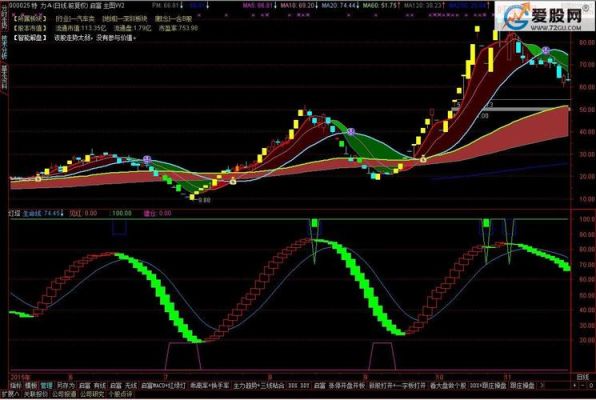Apply the 启富MACD indicator template

163,385
